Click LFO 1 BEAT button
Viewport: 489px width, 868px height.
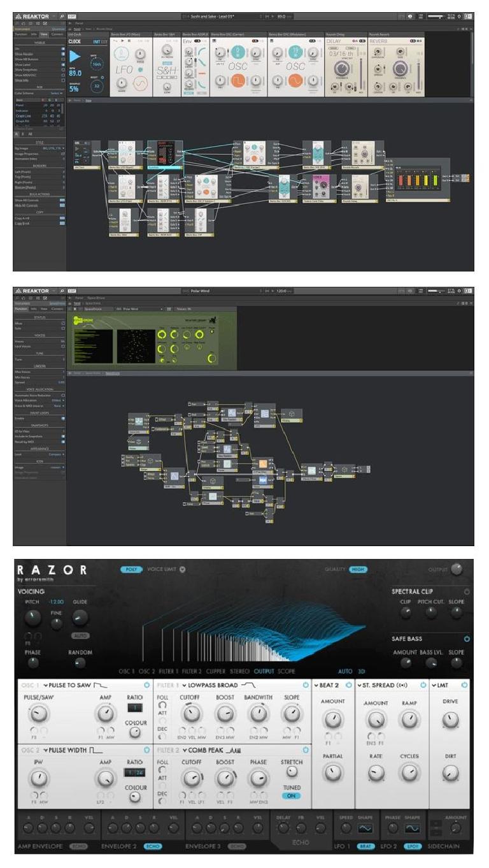[365, 846]
